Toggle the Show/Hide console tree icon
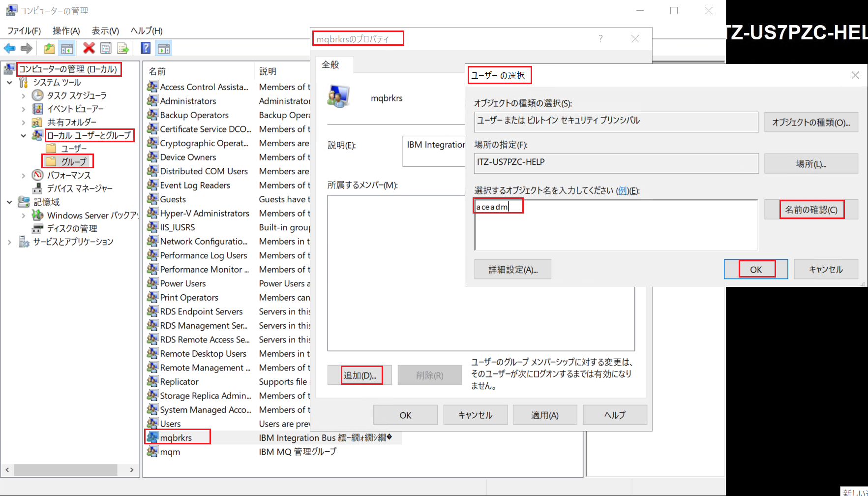 pyautogui.click(x=67, y=48)
